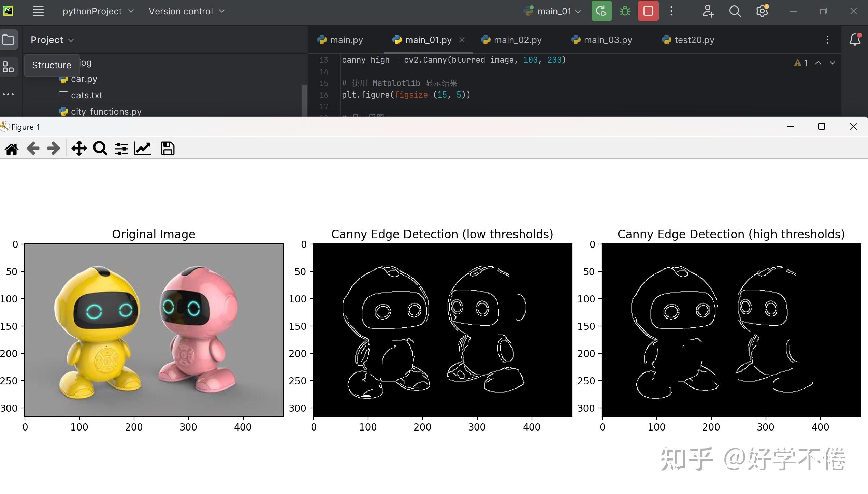Screen dimensions: 868x494
Task: Click the green Rerun main_01 button
Action: point(602,11)
